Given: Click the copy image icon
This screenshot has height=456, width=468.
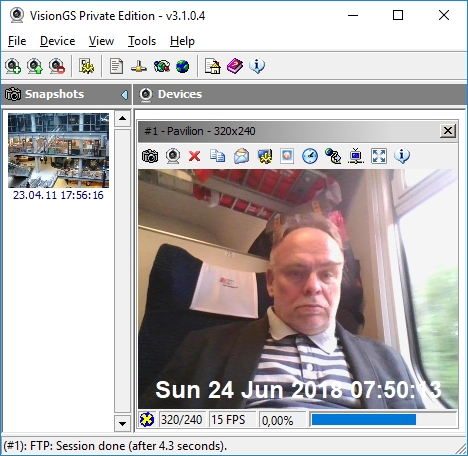Looking at the screenshot, I should point(217,156).
